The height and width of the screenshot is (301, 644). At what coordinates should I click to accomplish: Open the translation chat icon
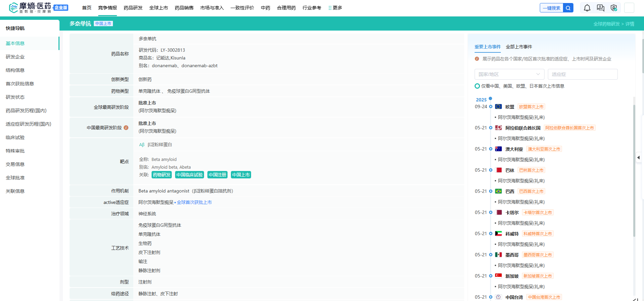(601, 8)
